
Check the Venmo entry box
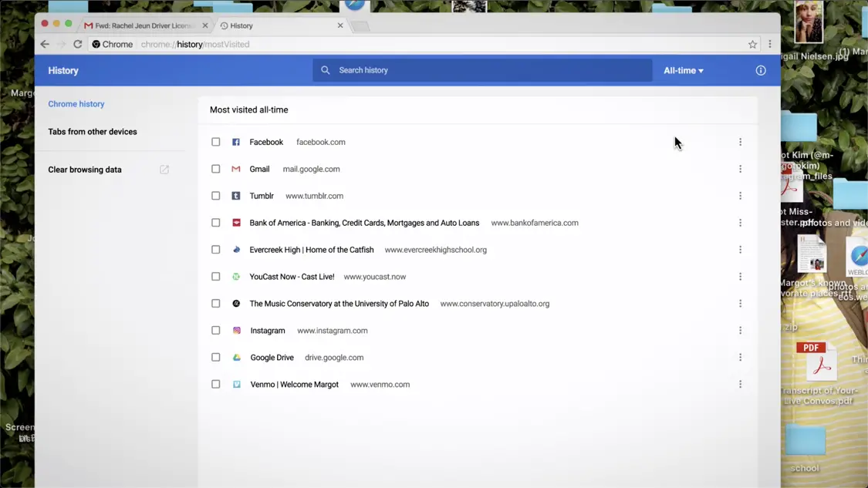pyautogui.click(x=216, y=384)
